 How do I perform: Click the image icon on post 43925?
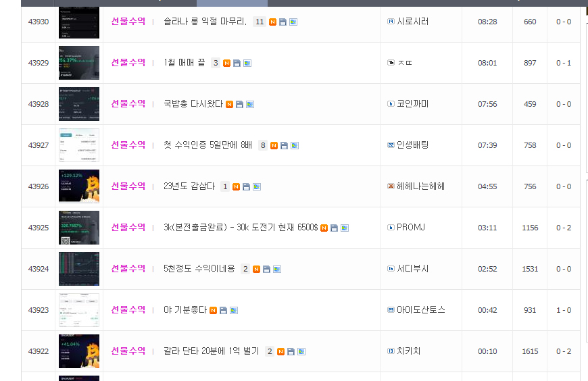pos(345,228)
